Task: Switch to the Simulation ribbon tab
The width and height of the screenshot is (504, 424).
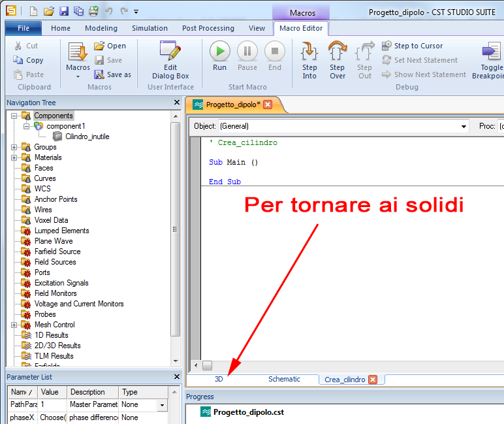Action: pyautogui.click(x=150, y=28)
